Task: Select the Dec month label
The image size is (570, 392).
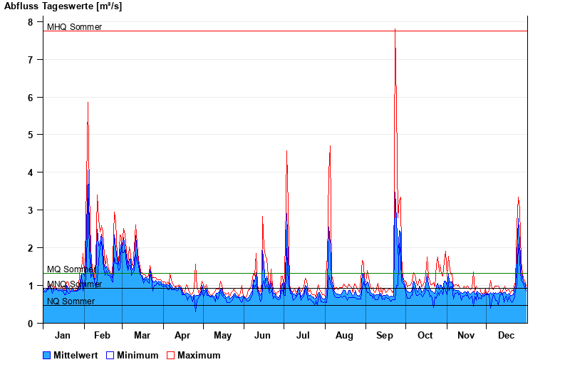Action: point(506,336)
